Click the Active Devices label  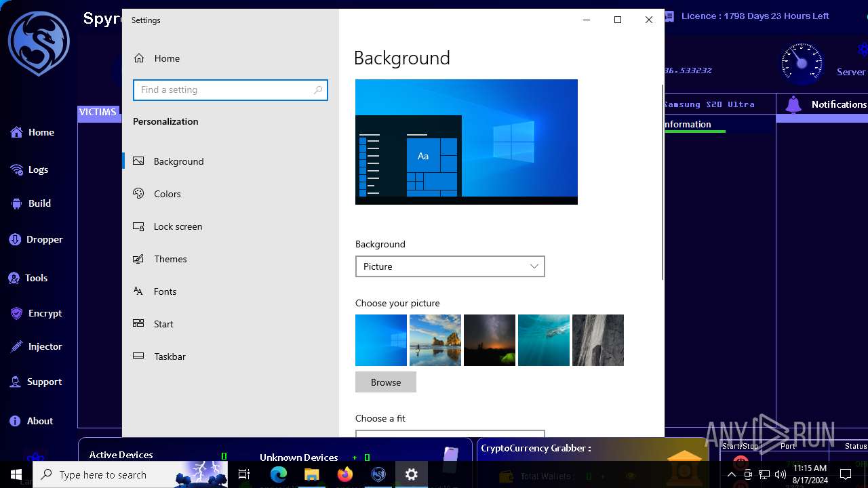point(121,455)
